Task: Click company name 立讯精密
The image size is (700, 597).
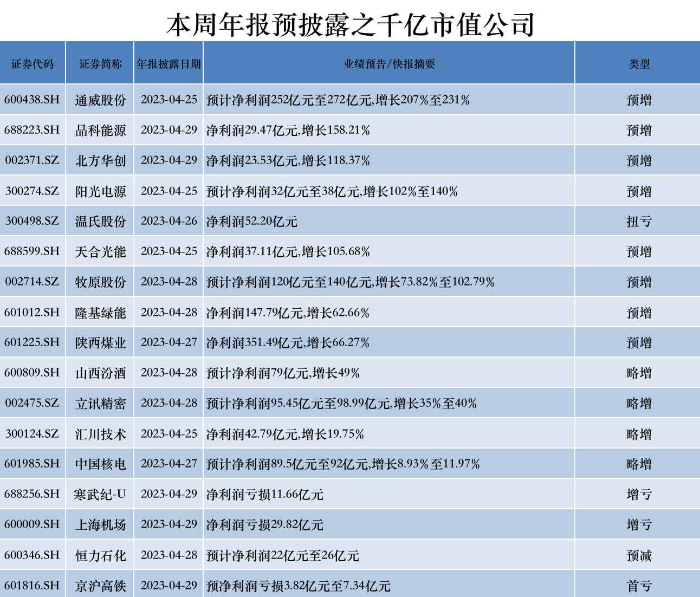Action: tap(100, 403)
